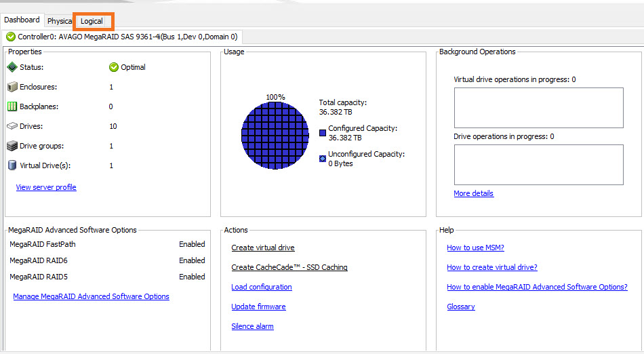The width and height of the screenshot is (644, 354).
Task: Click the Unconfigured Capacity 0 Bytes value
Action: (340, 164)
